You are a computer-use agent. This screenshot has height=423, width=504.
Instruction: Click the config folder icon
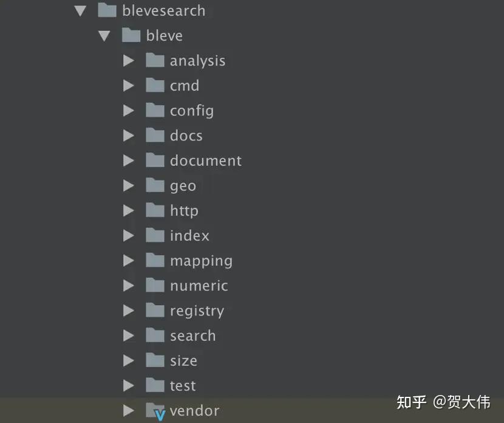(x=155, y=110)
